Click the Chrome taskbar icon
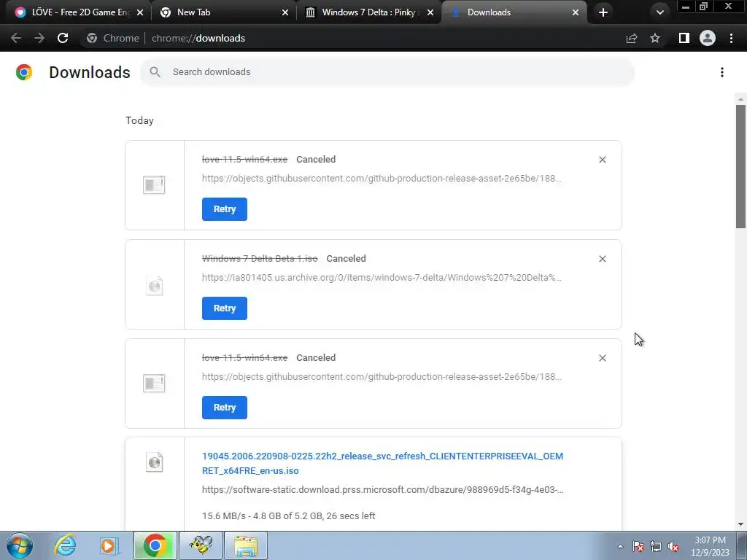This screenshot has width=747, height=560. [x=155, y=545]
